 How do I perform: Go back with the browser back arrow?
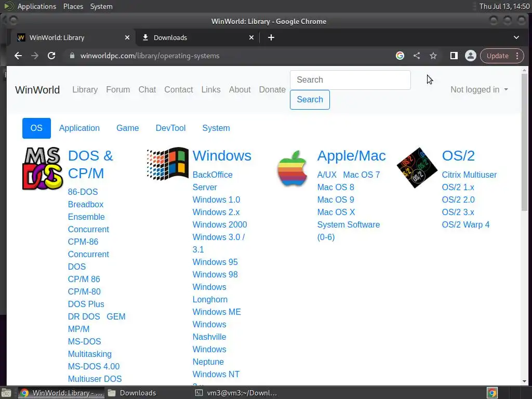click(x=18, y=56)
